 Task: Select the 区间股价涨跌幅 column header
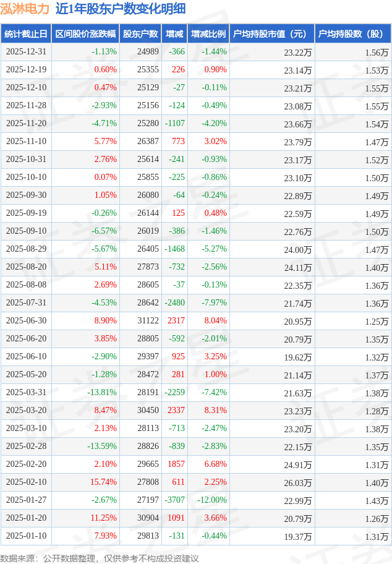pyautogui.click(x=85, y=34)
